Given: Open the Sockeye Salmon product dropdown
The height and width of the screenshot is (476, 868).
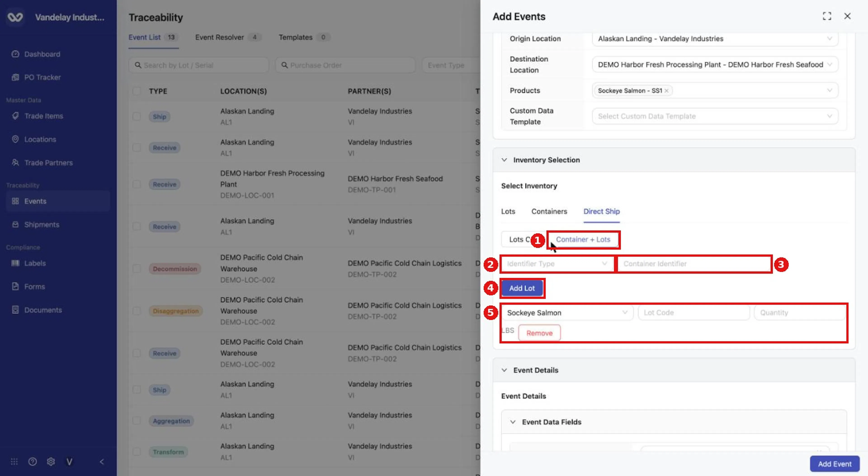Looking at the screenshot, I should click(x=567, y=313).
